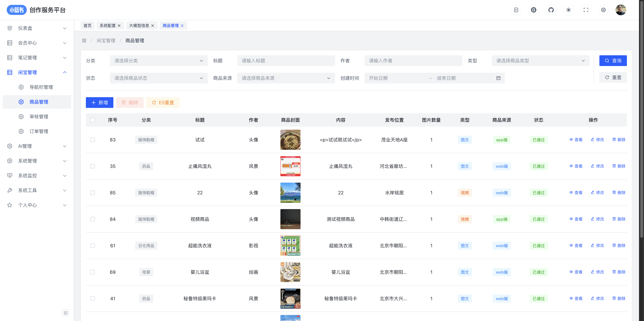Enter fullscreen with the expand icon

click(586, 10)
